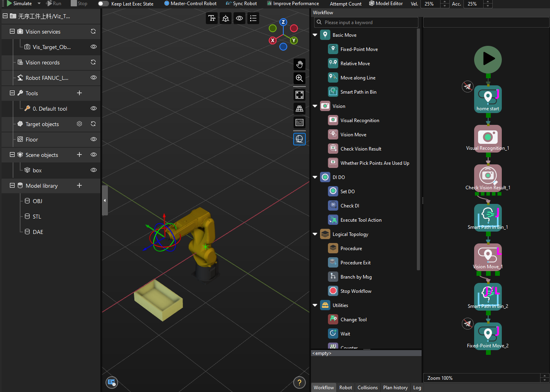Click the Sync Robot toolbar icon
550x392 pixels.
[x=230, y=4]
